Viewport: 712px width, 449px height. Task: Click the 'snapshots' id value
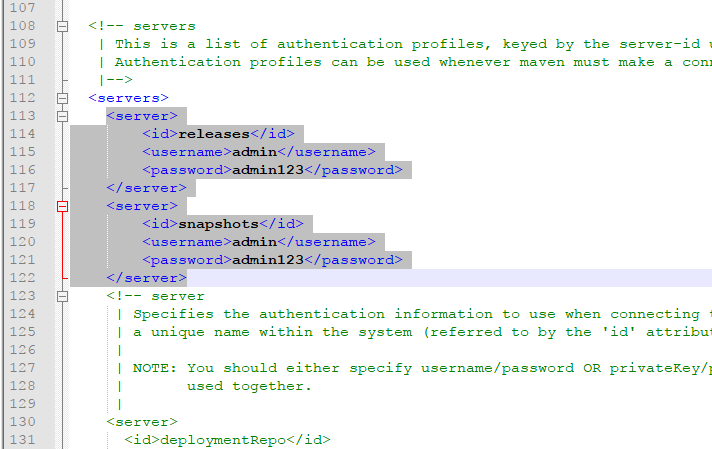pyautogui.click(x=218, y=224)
